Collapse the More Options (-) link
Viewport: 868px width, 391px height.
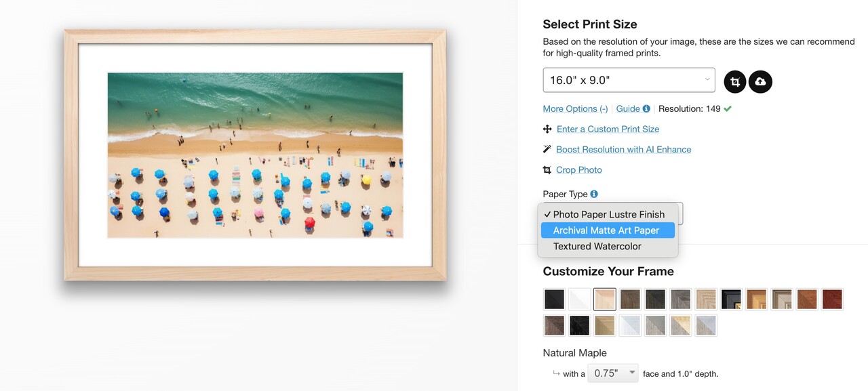[575, 108]
